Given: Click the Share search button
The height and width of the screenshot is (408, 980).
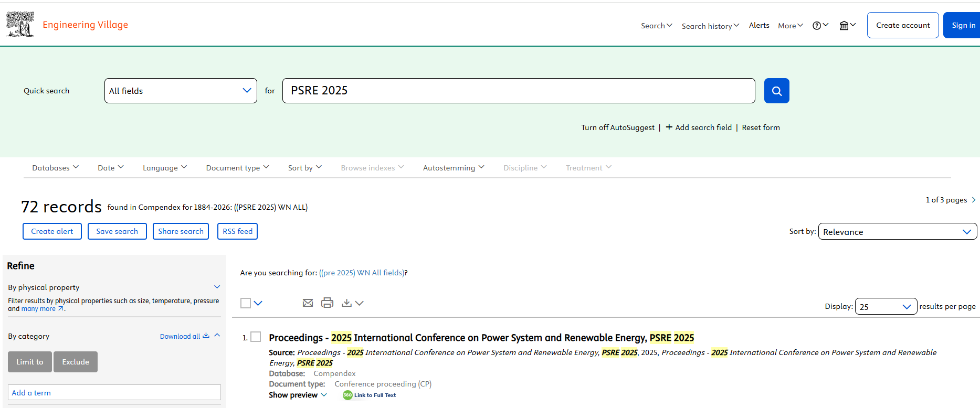Looking at the screenshot, I should click(181, 231).
